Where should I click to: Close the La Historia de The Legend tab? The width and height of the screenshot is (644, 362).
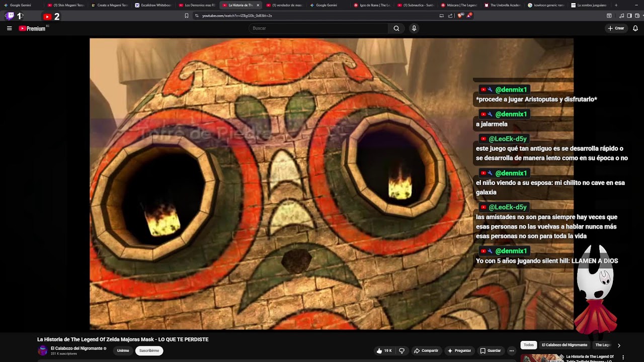258,5
